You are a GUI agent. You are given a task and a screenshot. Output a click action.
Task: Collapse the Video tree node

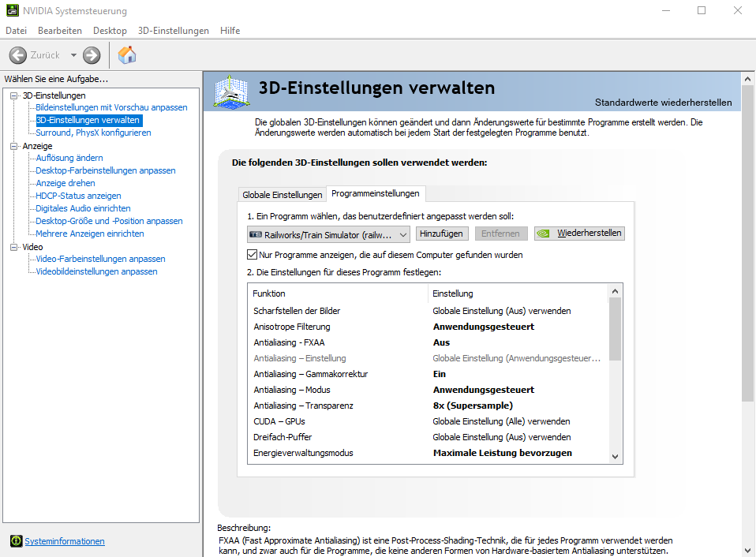pyautogui.click(x=13, y=247)
